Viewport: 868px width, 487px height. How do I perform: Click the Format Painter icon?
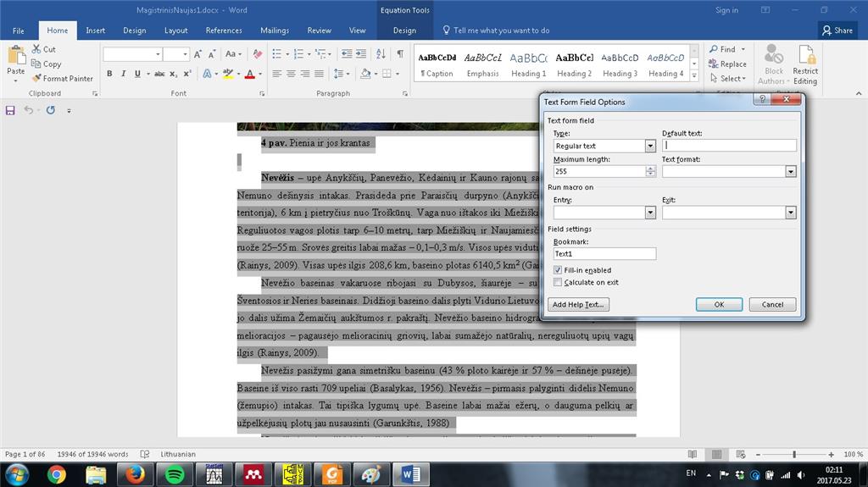tap(36, 79)
